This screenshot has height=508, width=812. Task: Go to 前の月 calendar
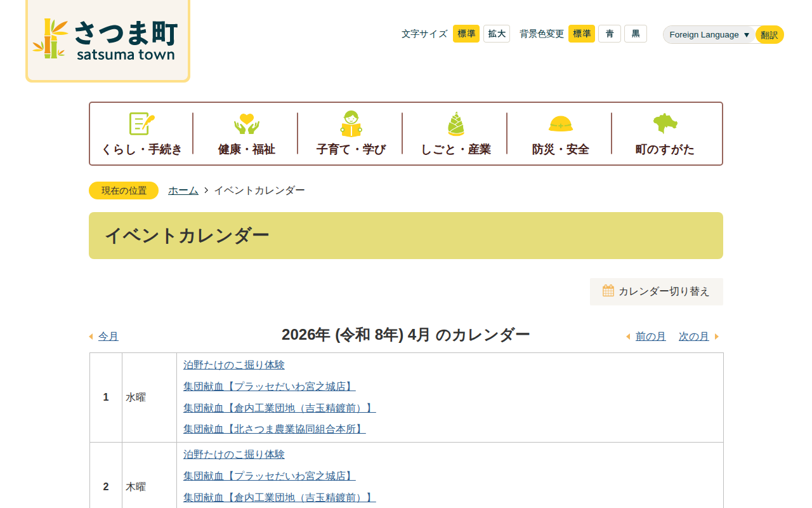[651, 337]
